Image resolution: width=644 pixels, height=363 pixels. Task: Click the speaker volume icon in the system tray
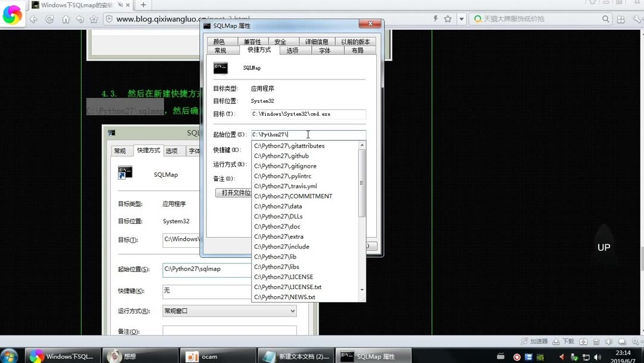click(x=597, y=357)
